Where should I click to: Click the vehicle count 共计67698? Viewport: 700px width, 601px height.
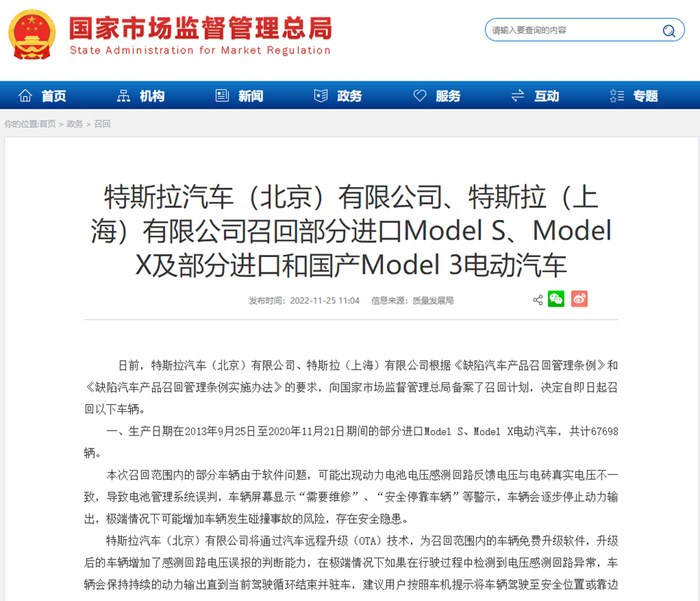[594, 431]
